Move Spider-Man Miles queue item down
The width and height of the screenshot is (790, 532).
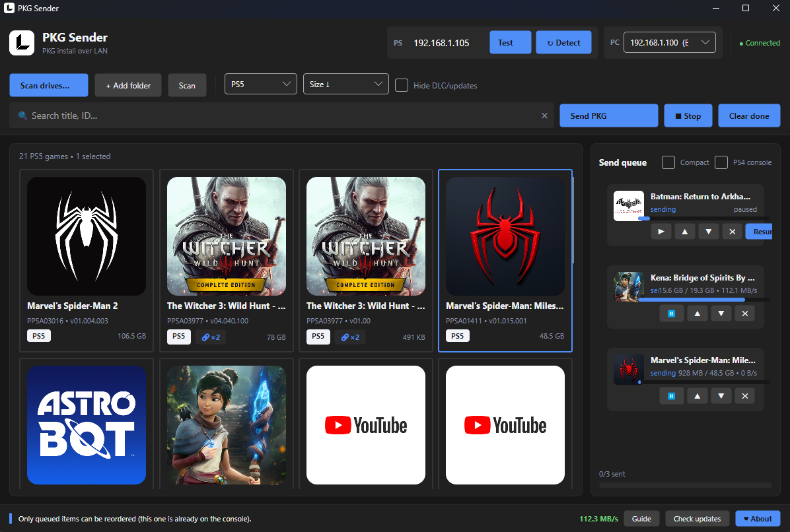click(x=721, y=396)
